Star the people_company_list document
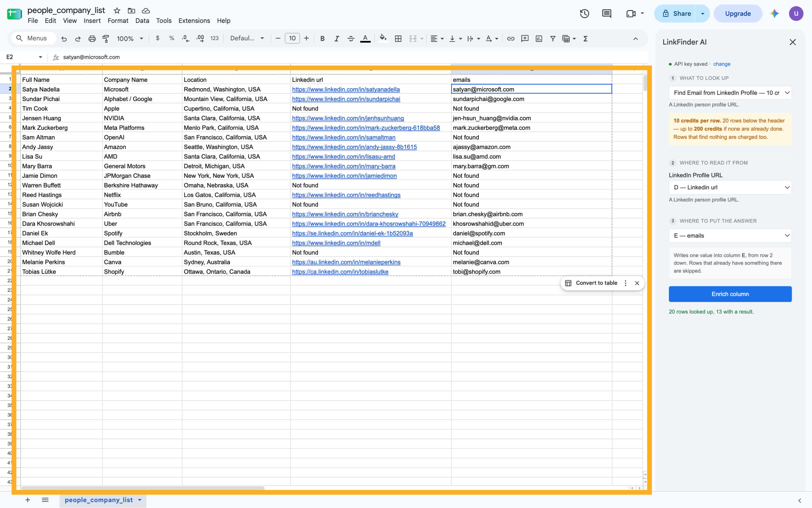The width and height of the screenshot is (812, 508). [117, 11]
